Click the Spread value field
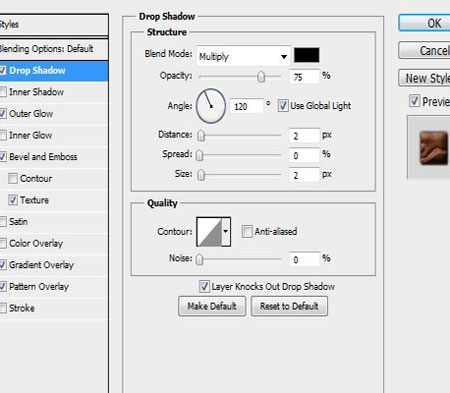The image size is (450, 393). tap(304, 155)
